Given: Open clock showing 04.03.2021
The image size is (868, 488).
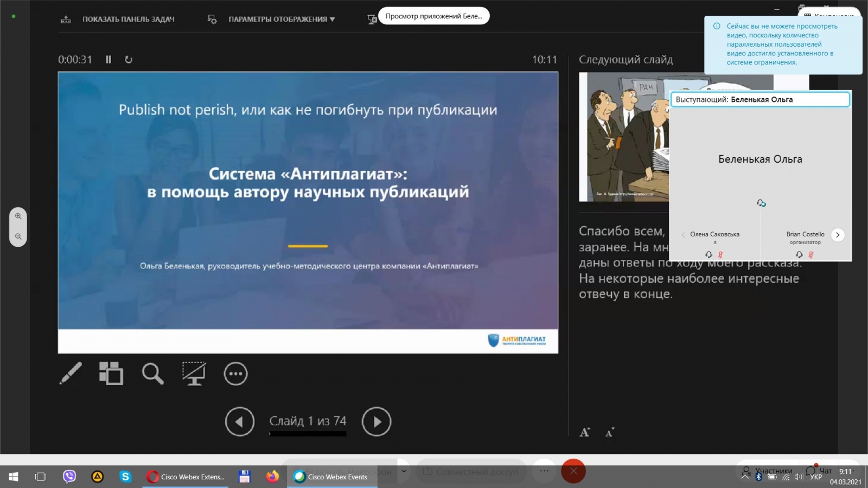Looking at the screenshot, I should pos(846,477).
